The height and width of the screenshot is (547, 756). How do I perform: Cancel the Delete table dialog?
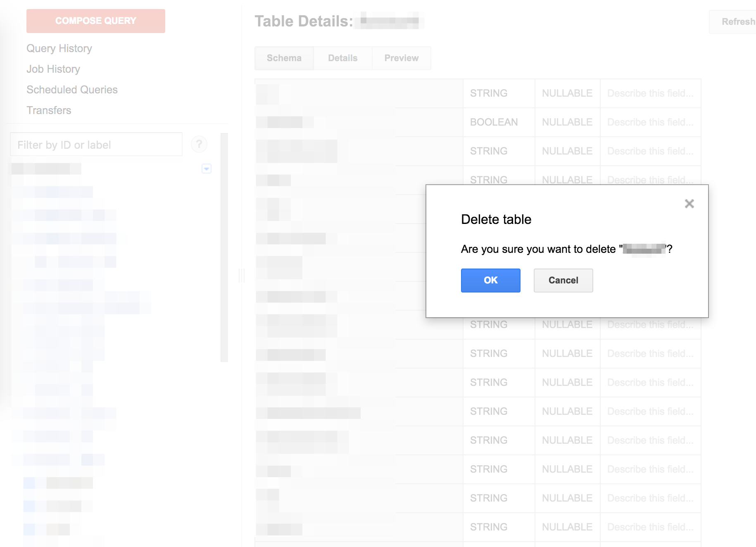point(563,280)
